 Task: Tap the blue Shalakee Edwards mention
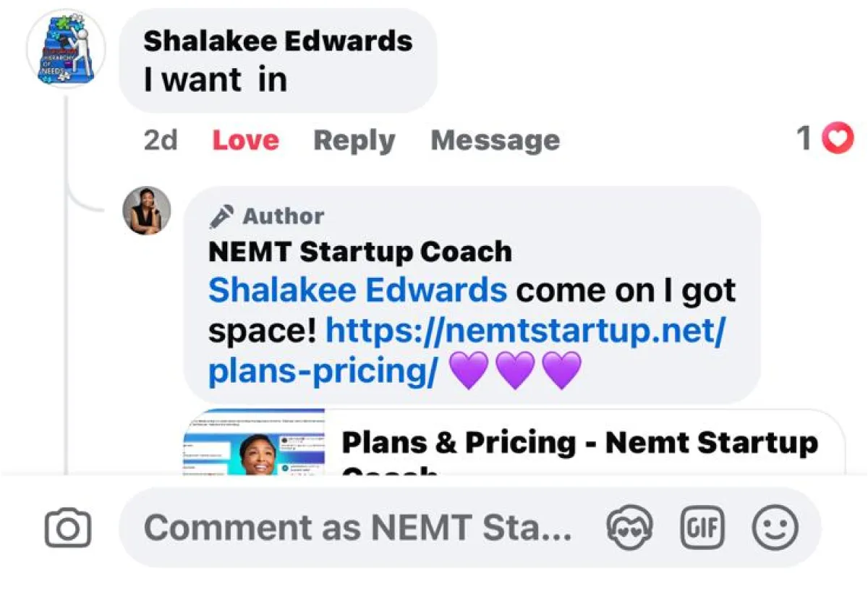pyautogui.click(x=357, y=291)
